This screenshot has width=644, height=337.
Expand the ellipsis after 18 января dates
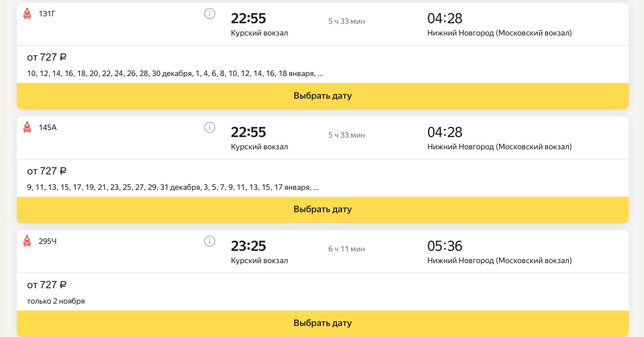320,74
